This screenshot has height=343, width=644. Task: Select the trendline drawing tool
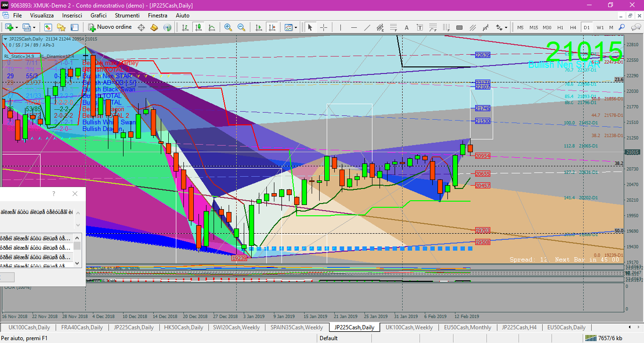367,27
